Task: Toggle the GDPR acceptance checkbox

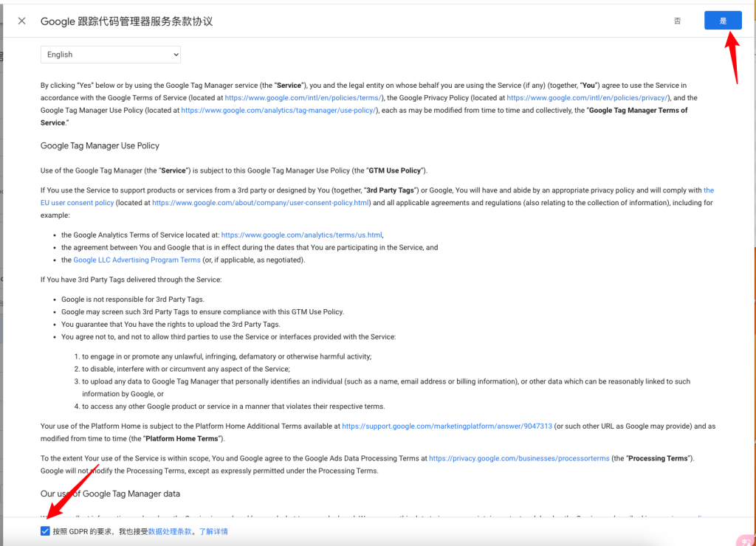Action: coord(45,531)
